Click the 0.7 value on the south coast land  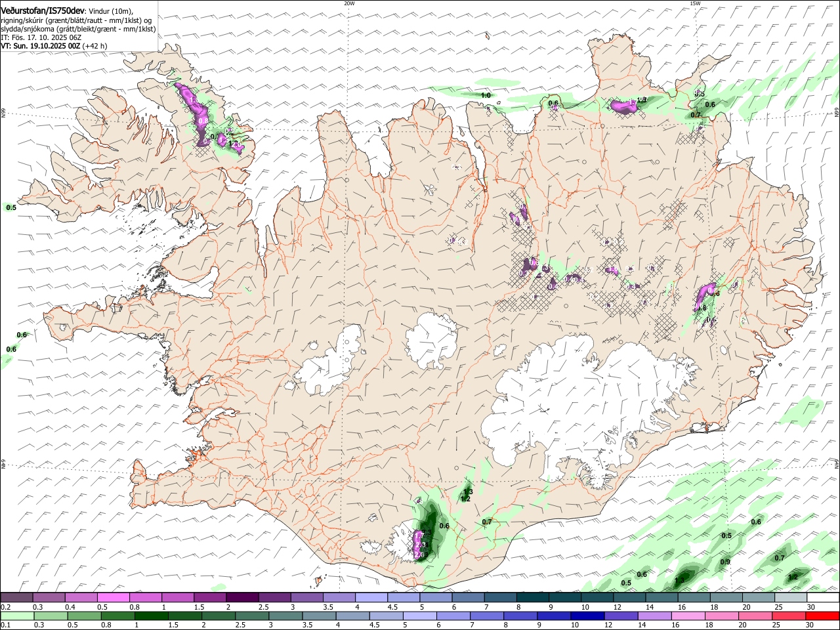(x=487, y=522)
